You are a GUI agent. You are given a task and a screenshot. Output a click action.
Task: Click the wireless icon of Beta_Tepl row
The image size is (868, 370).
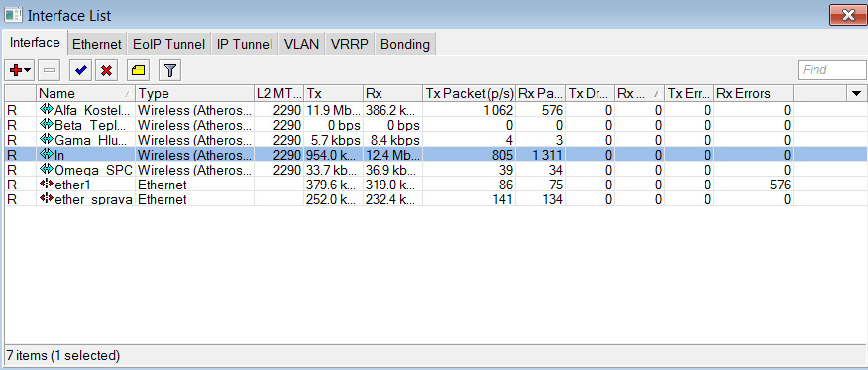click(47, 125)
